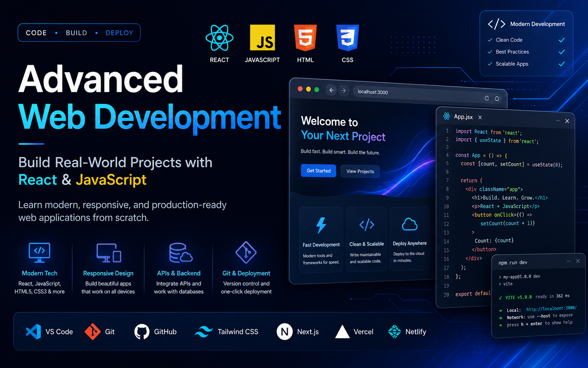
Task: Click the Tailwind CSS wave logo
Action: point(204,332)
